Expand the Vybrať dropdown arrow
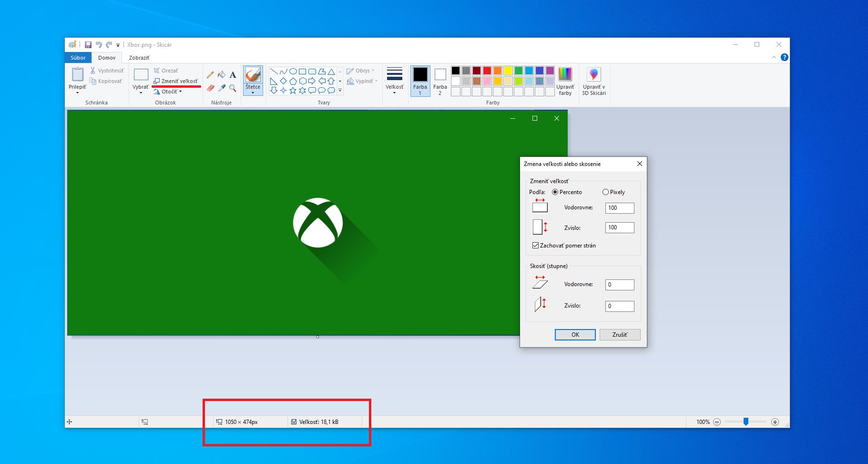 [x=141, y=93]
